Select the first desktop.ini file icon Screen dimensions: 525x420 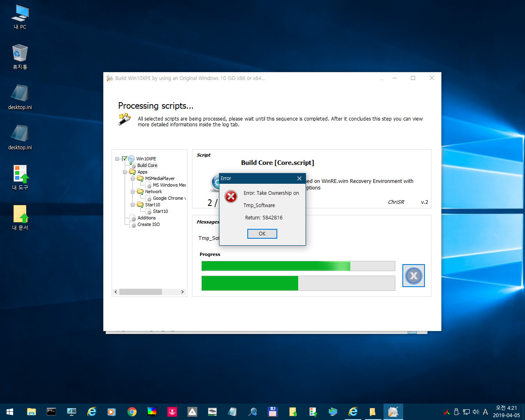tap(20, 97)
